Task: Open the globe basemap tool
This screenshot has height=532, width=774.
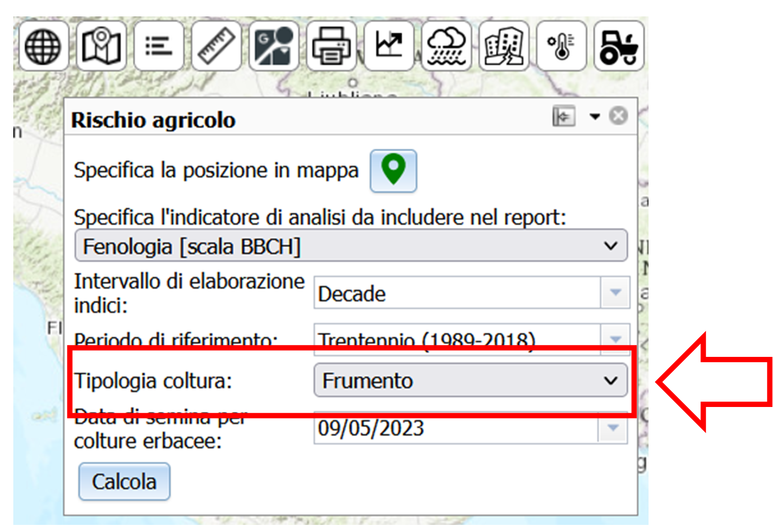Action: pyautogui.click(x=43, y=46)
